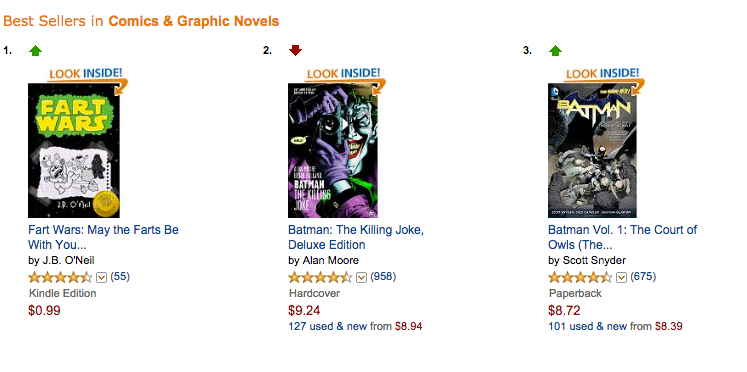
Task: Expand rating dropdown next to (675) reviews
Action: click(x=621, y=277)
